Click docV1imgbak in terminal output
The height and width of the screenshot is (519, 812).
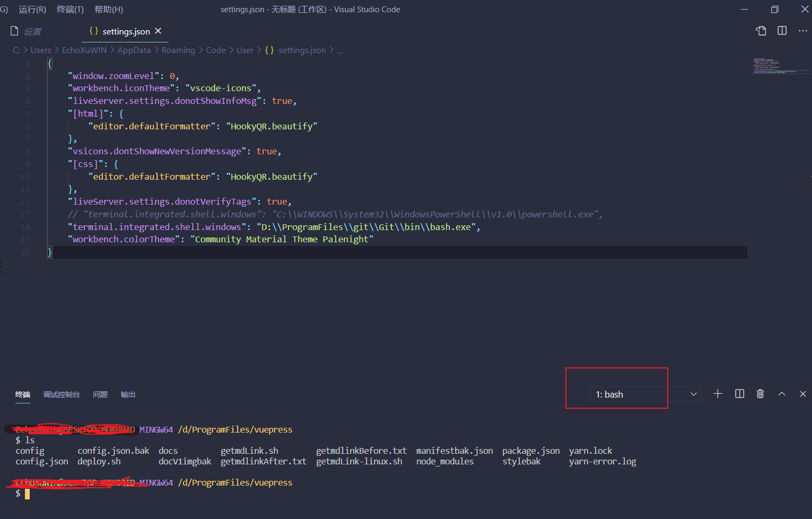point(185,462)
